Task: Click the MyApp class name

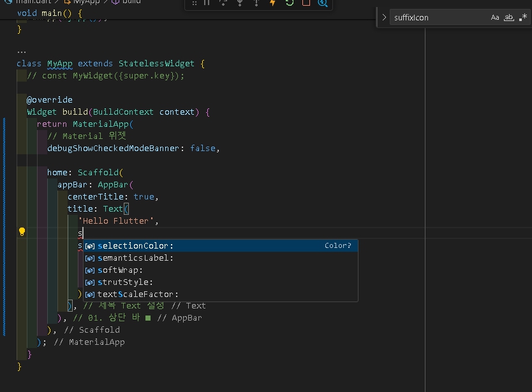Action: 60,63
